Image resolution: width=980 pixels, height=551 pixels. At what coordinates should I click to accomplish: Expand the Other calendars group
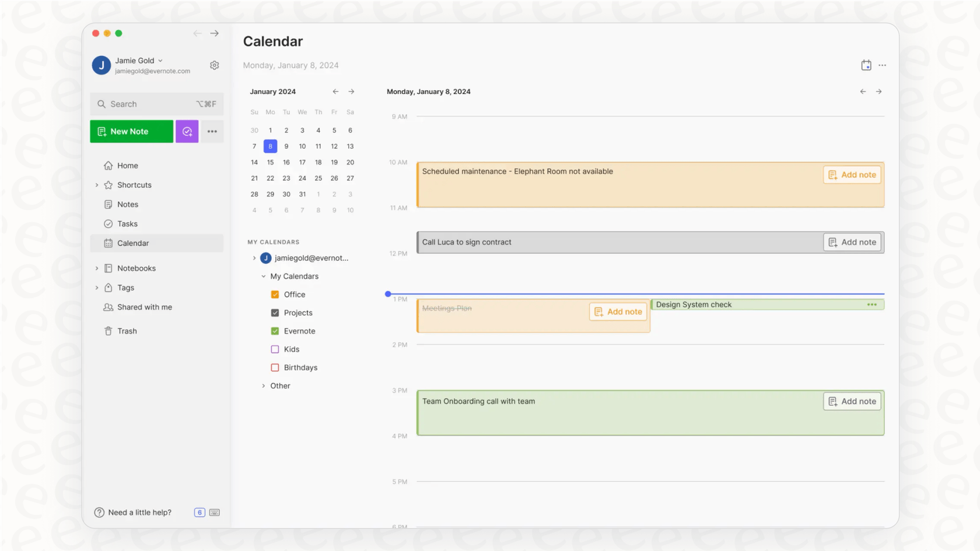pyautogui.click(x=264, y=386)
